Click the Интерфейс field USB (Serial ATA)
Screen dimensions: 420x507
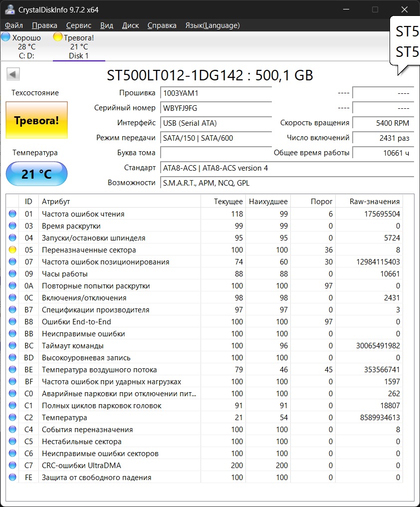(216, 123)
